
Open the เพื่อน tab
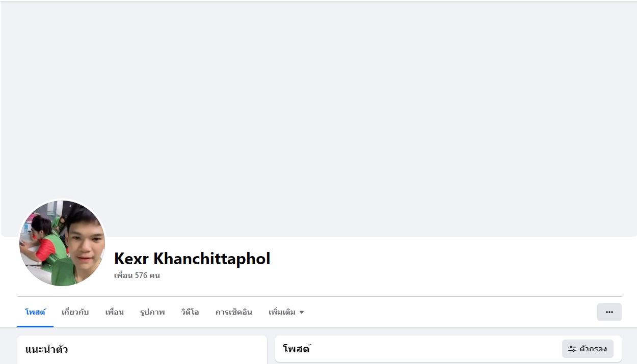[x=115, y=312]
